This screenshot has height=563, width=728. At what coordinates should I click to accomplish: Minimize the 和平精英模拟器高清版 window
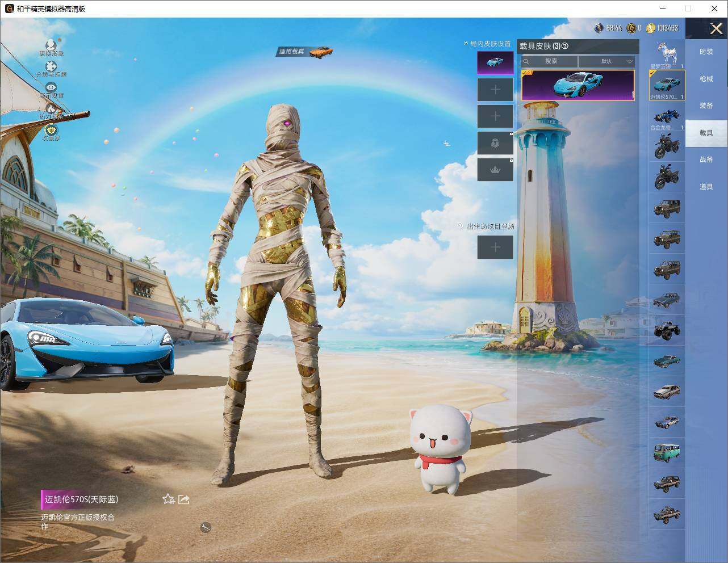tap(662, 9)
